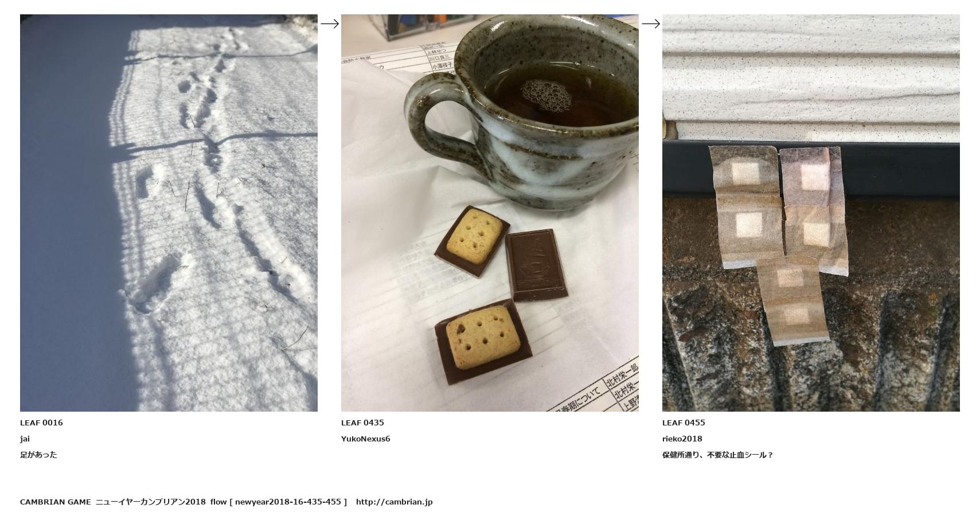Click the chocolate with ship emblem
Viewport: 980px width, 516px height.
click(537, 265)
